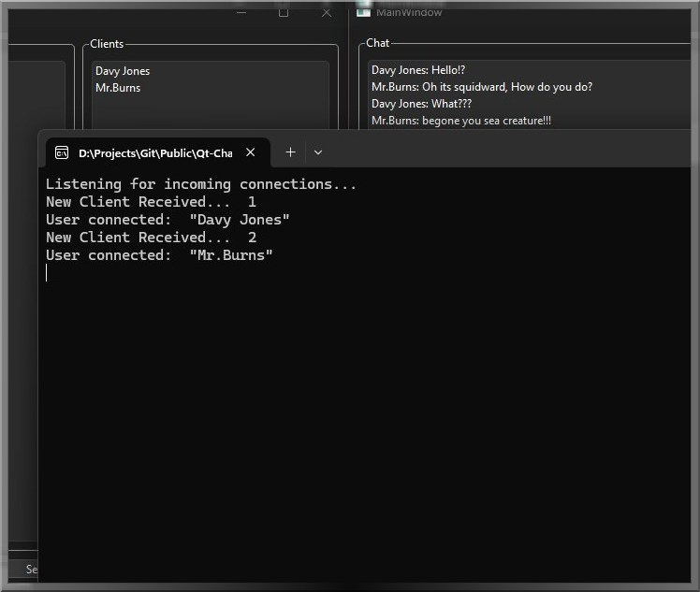Viewport: 700px width, 592px height.
Task: Close the D:\Projects terminal tab
Action: (251, 152)
